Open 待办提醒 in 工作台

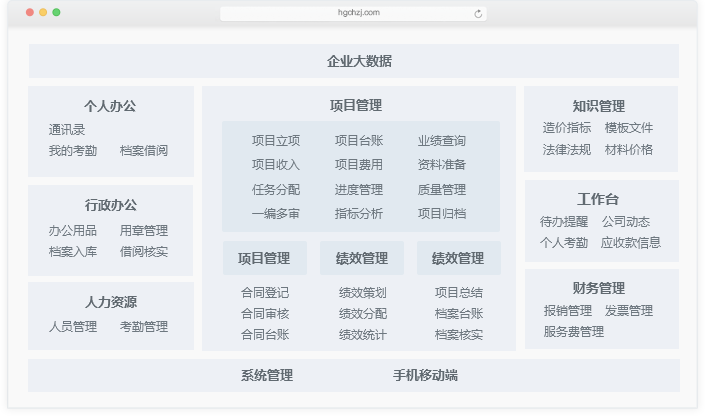click(x=564, y=222)
